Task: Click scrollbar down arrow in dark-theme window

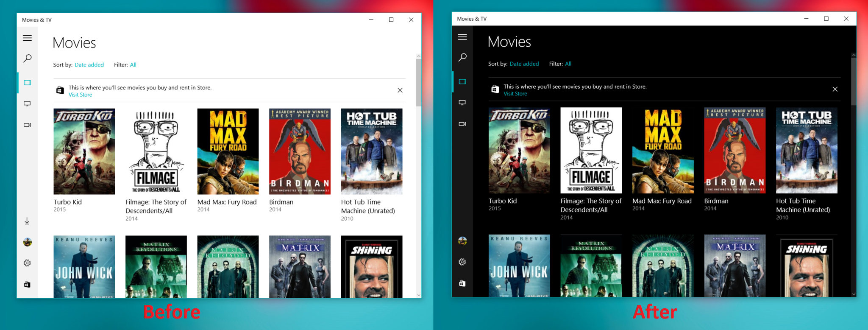Action: tap(854, 294)
